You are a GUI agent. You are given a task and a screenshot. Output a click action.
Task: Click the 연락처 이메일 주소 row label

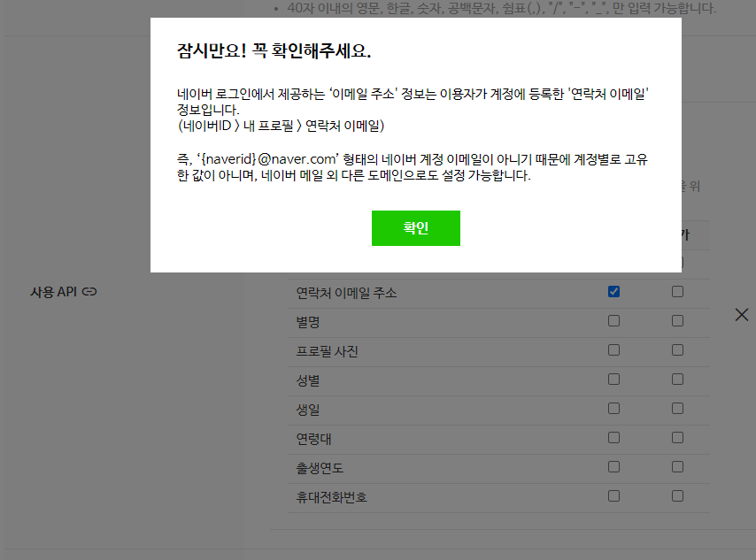[346, 293]
